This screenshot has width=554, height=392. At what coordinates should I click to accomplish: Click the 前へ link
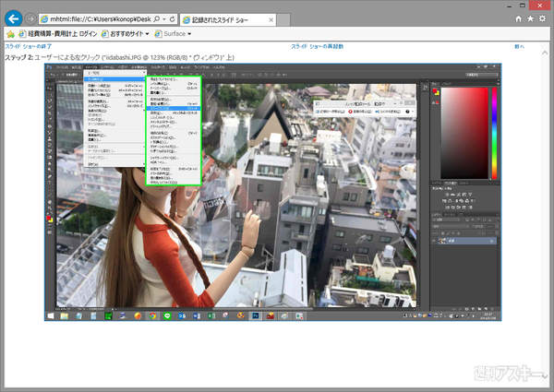pyautogui.click(x=520, y=46)
